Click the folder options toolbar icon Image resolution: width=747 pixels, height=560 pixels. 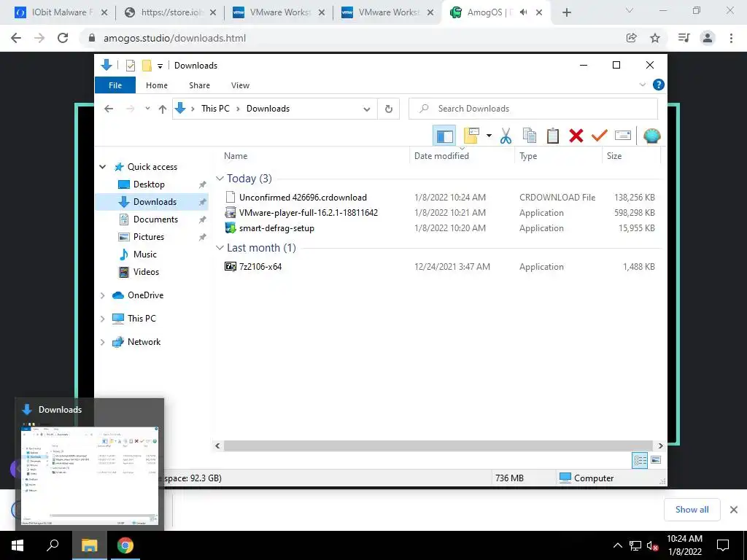[471, 136]
